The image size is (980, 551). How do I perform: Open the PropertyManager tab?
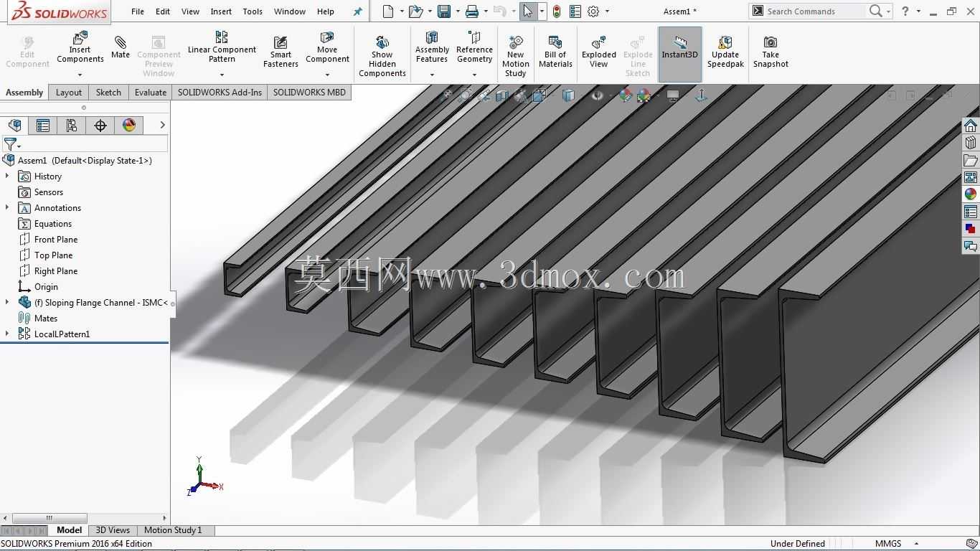(x=43, y=126)
